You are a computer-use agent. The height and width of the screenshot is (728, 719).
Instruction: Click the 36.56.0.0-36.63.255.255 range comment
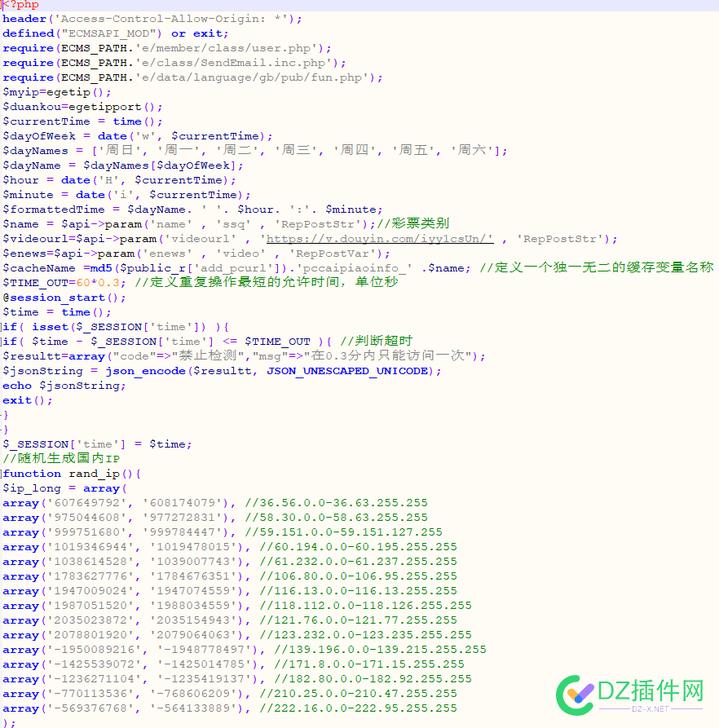point(337,503)
